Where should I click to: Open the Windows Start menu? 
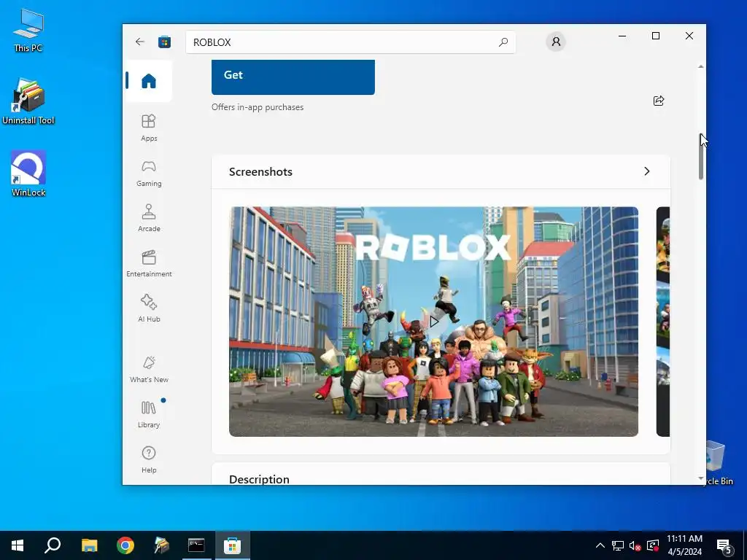point(18,545)
